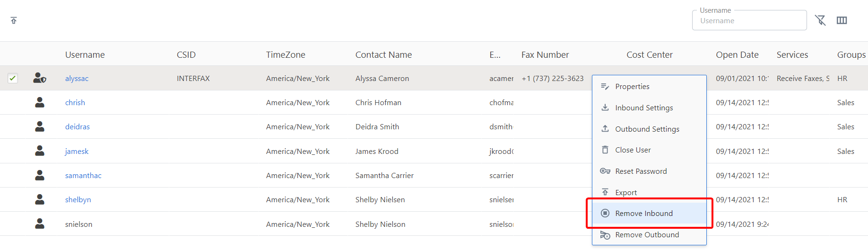The width and height of the screenshot is (868, 251).
Task: Click the user icon beside jamesk
Action: coord(40,151)
